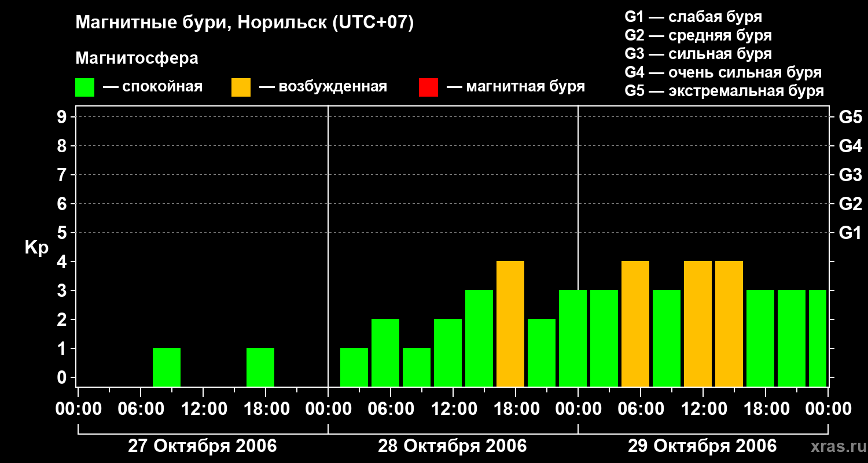
Task: Click the '28 Октября 2006' date label
Action: pyautogui.click(x=453, y=446)
